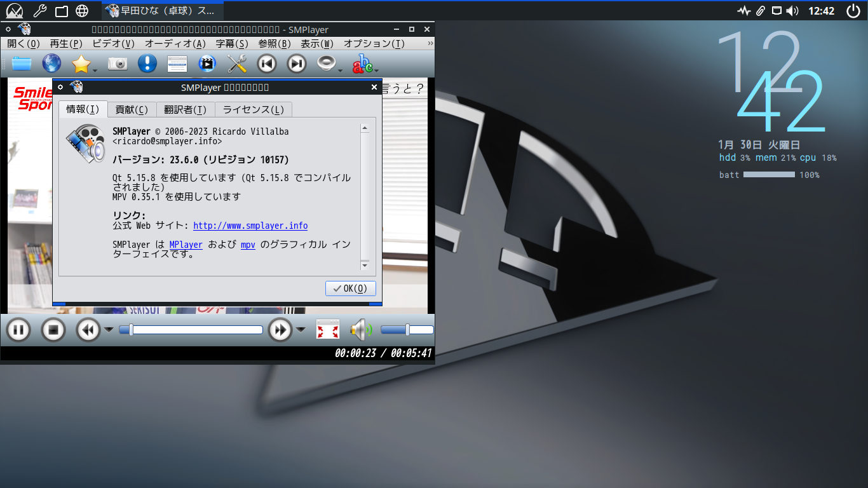Select the 早田ひな taskbar window entry
868x488 pixels.
coord(163,11)
